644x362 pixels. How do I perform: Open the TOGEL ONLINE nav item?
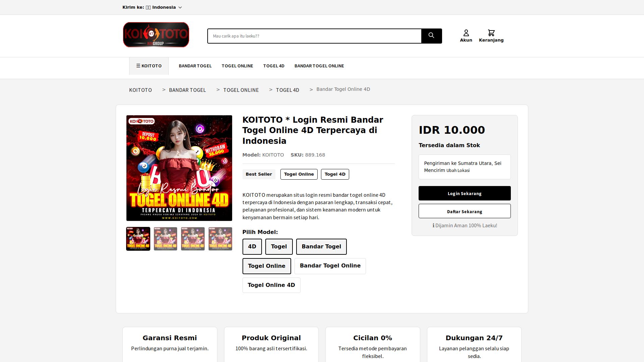pyautogui.click(x=237, y=66)
